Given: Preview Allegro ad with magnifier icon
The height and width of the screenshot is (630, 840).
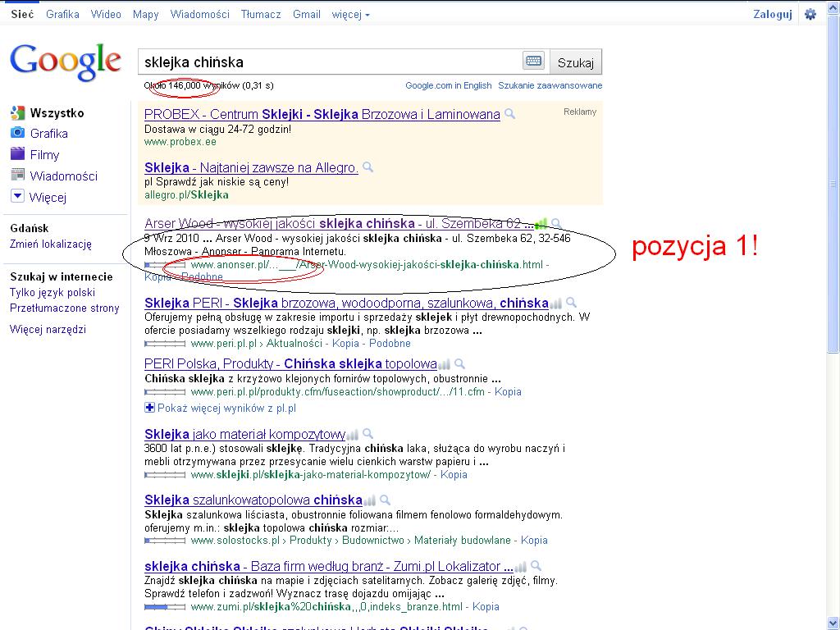Looking at the screenshot, I should 367,167.
